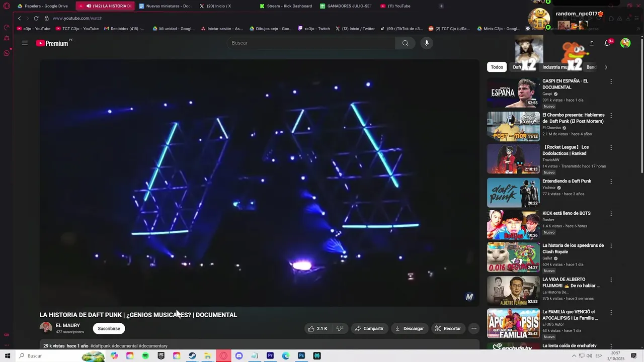
Task: Switch to Nuevas miniaturas Docs tab
Action: [x=166, y=6]
